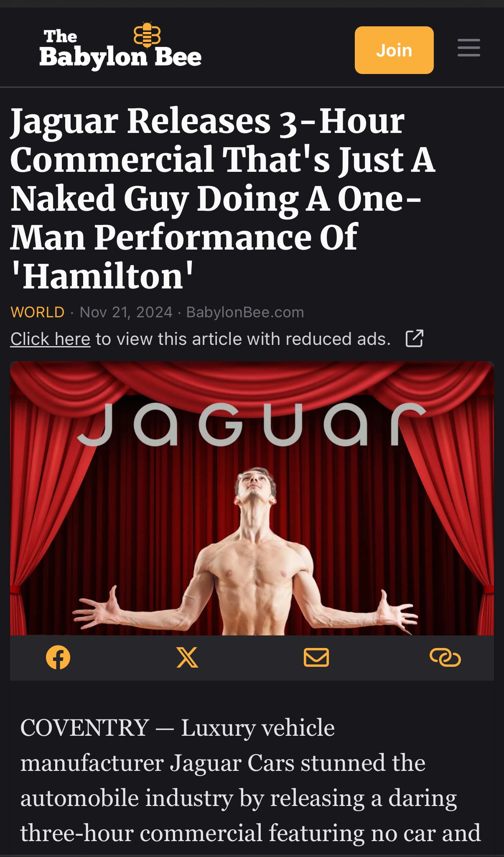Go to The Babylon Bee homepage logo
The image size is (504, 857).
tap(120, 48)
